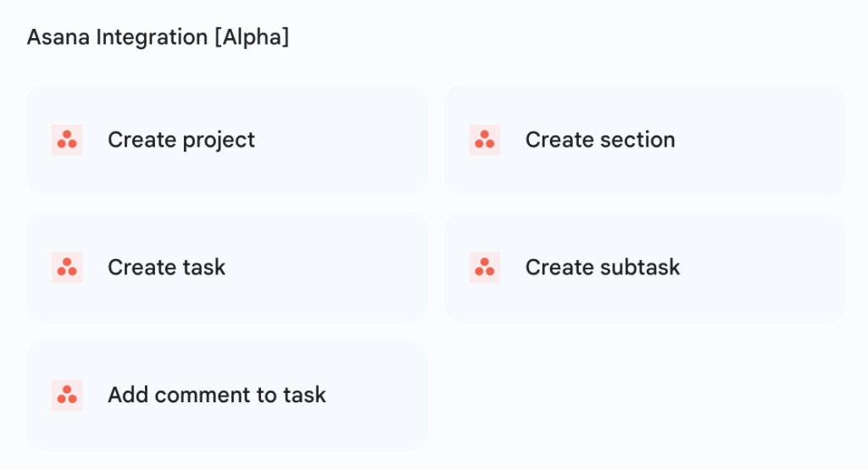The height and width of the screenshot is (470, 868).
Task: Choose the Create project action card
Action: tap(227, 141)
